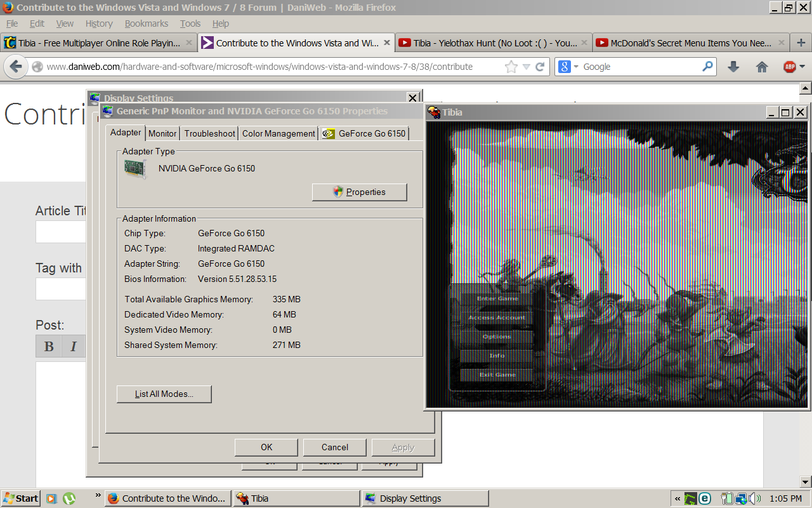Open the Firefox File menu
Viewport: 812px width, 508px height.
12,23
